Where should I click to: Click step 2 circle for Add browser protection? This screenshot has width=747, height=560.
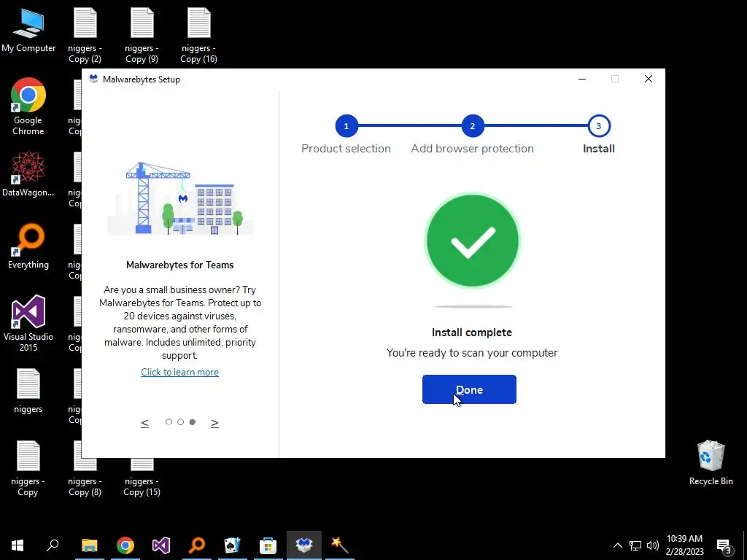coord(472,126)
